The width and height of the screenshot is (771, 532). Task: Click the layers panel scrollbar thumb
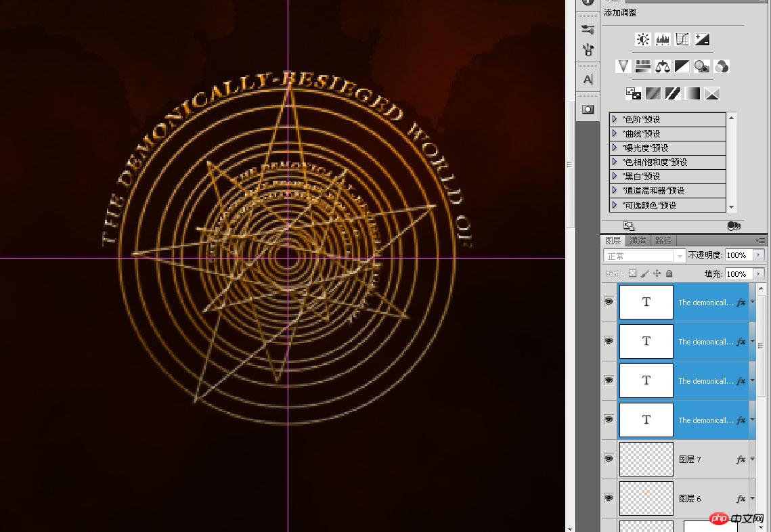point(761,346)
